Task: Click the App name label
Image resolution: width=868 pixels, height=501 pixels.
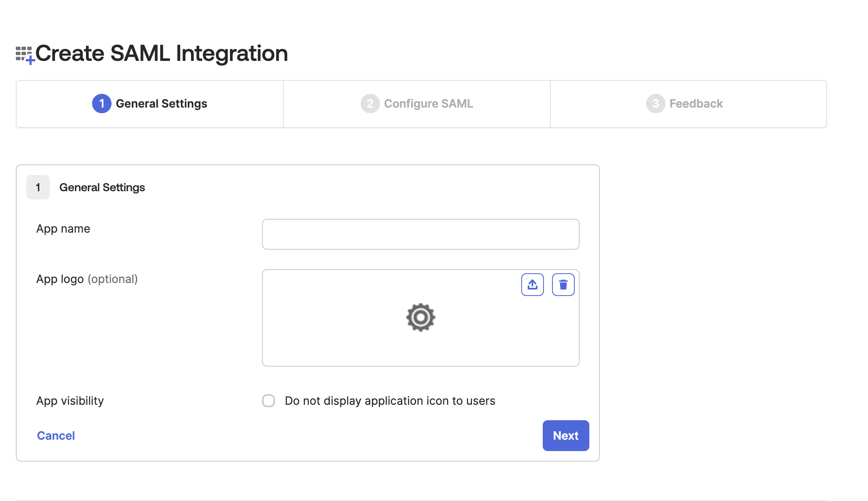Action: pyautogui.click(x=63, y=229)
